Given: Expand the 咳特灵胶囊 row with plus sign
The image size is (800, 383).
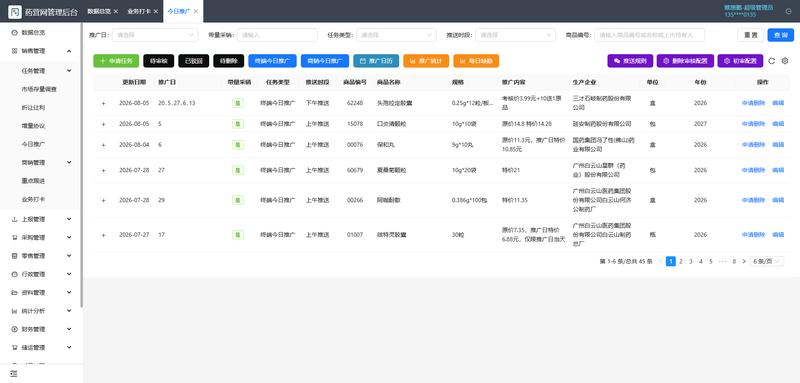Looking at the screenshot, I should pos(103,235).
